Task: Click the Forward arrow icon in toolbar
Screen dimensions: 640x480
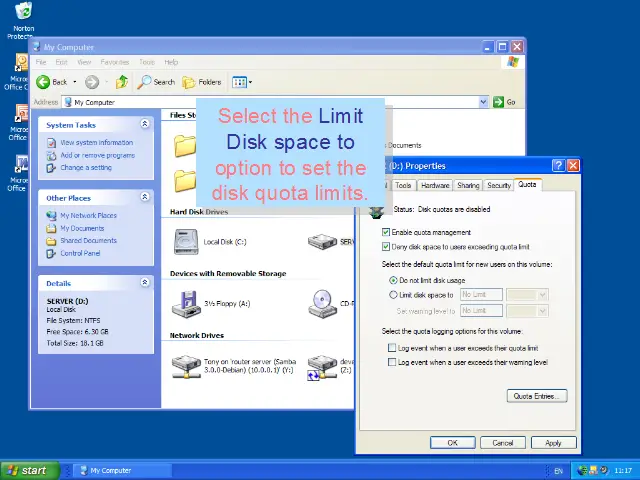Action: coord(92,82)
